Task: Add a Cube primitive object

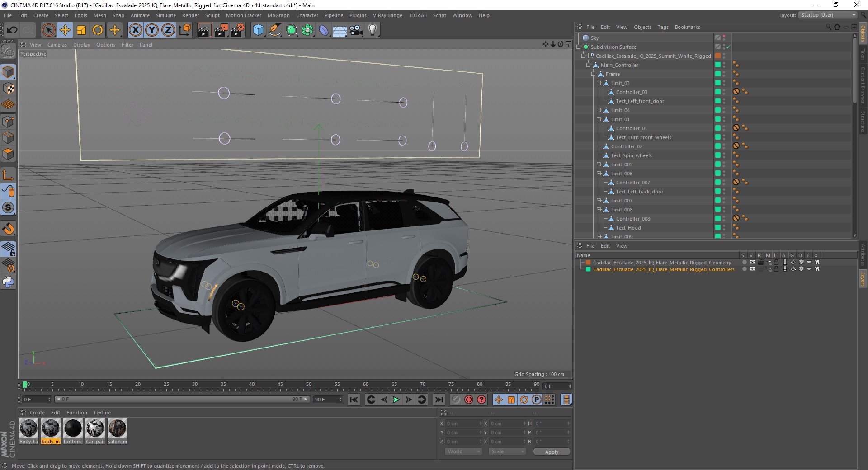Action: pos(258,30)
